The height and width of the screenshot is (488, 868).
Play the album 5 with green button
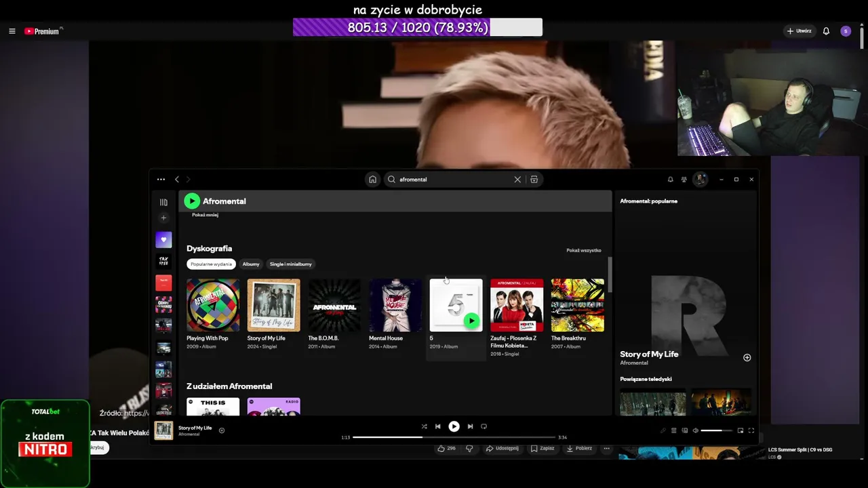click(471, 321)
